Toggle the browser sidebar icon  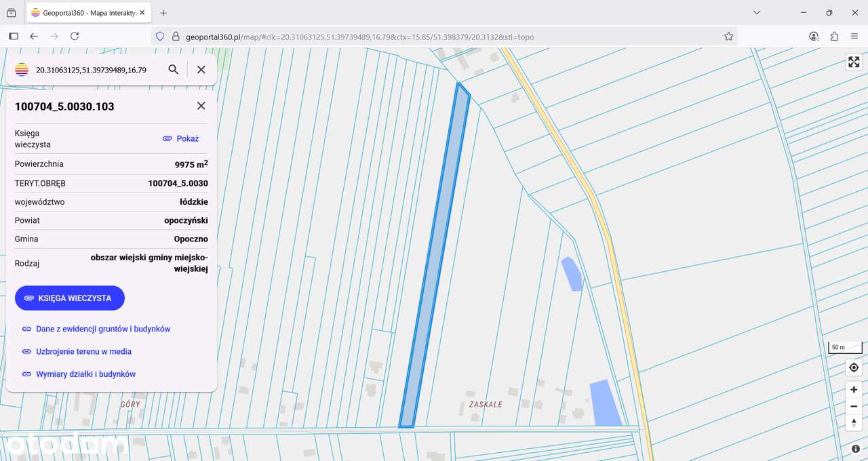[13, 37]
